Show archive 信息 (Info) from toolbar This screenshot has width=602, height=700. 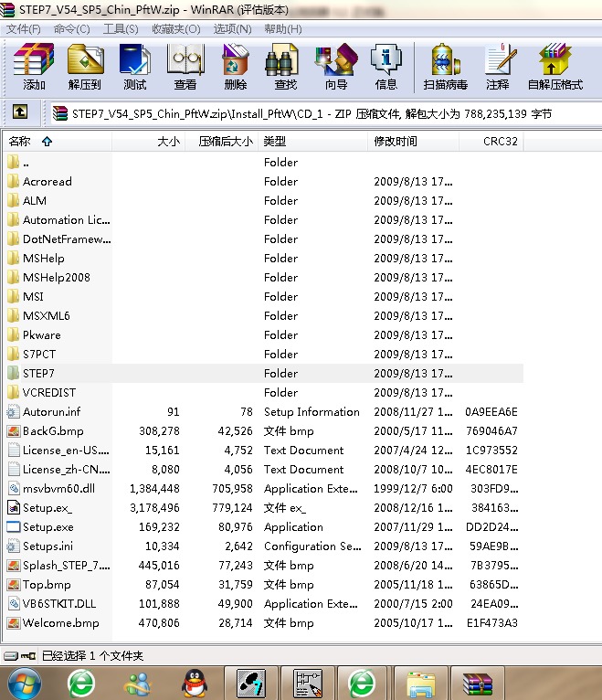tap(385, 67)
